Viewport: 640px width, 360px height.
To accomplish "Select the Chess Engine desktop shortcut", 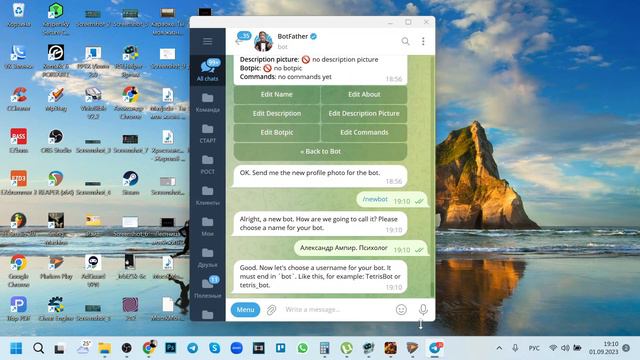I will [x=56, y=309].
